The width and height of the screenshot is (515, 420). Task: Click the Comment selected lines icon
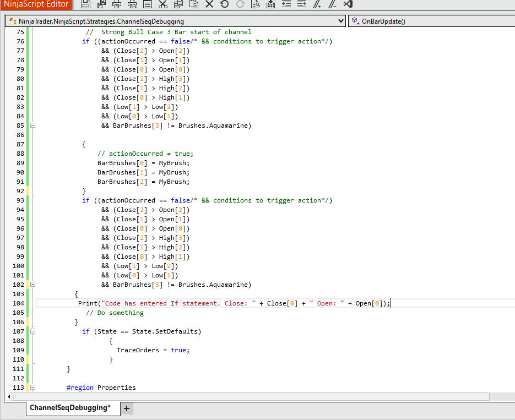point(317,4)
